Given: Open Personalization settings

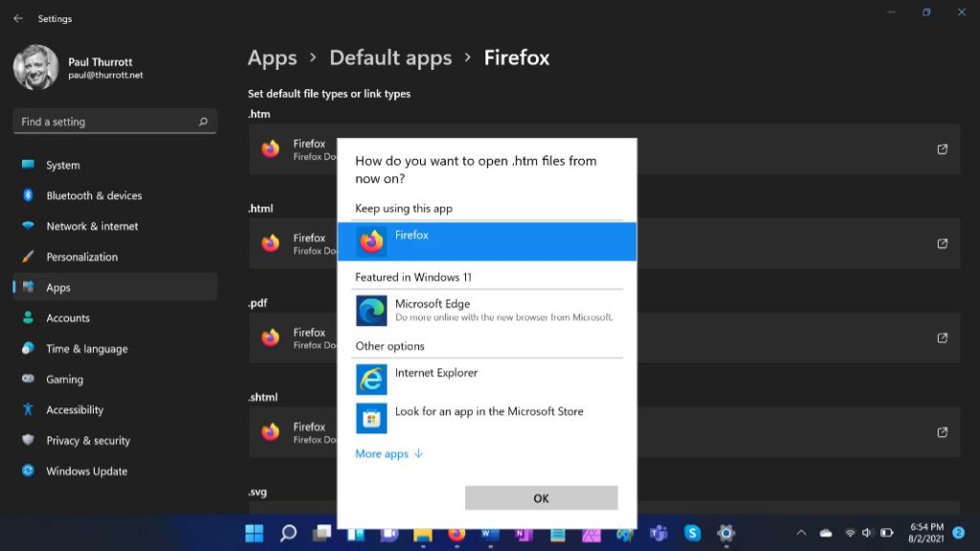Looking at the screenshot, I should tap(81, 256).
